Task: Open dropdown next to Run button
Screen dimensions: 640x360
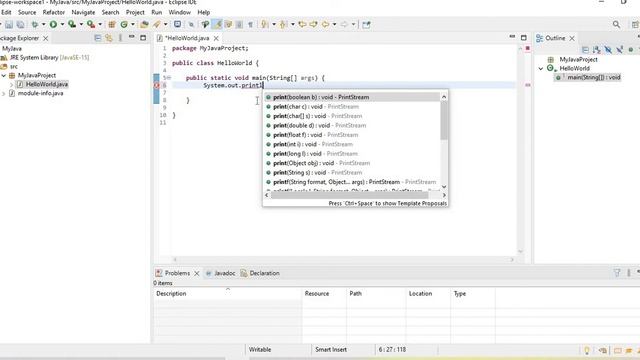Action: pos(62,24)
